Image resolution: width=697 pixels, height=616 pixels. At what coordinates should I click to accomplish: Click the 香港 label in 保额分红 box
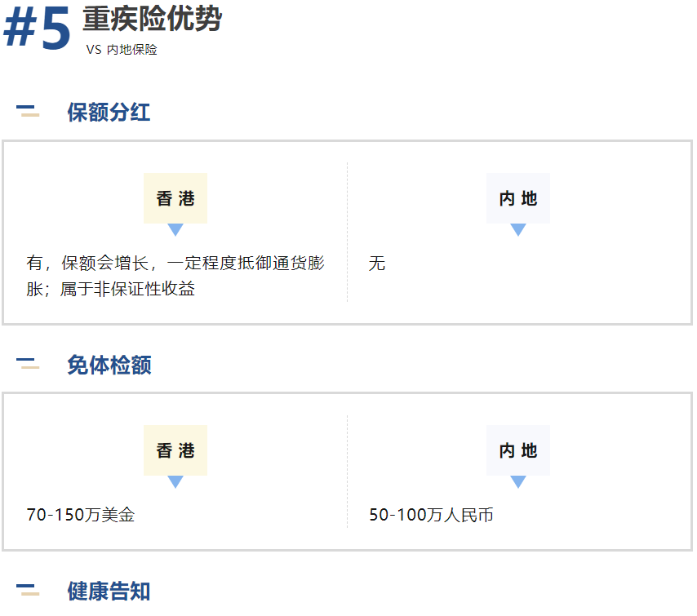[175, 198]
